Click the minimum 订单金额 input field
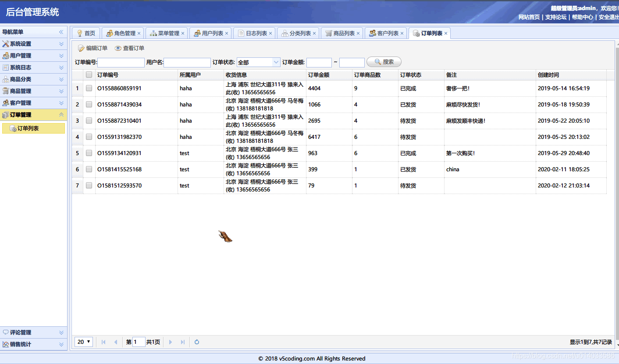 (x=319, y=63)
